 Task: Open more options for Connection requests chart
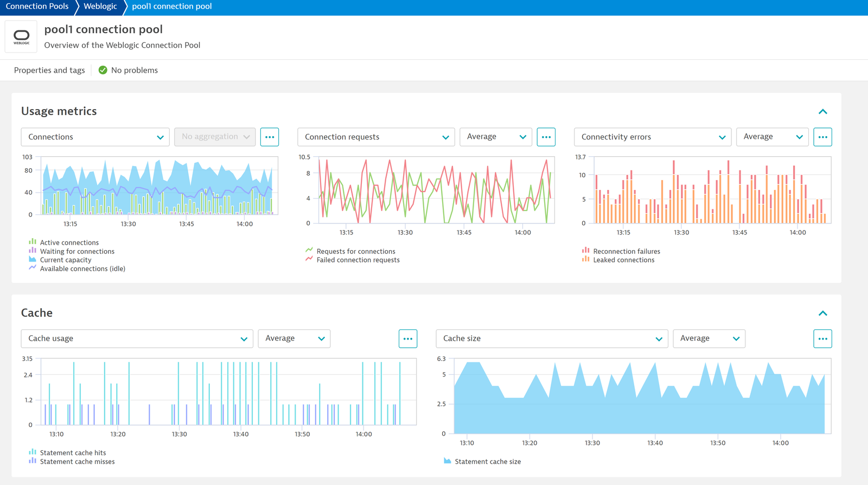[x=546, y=137]
